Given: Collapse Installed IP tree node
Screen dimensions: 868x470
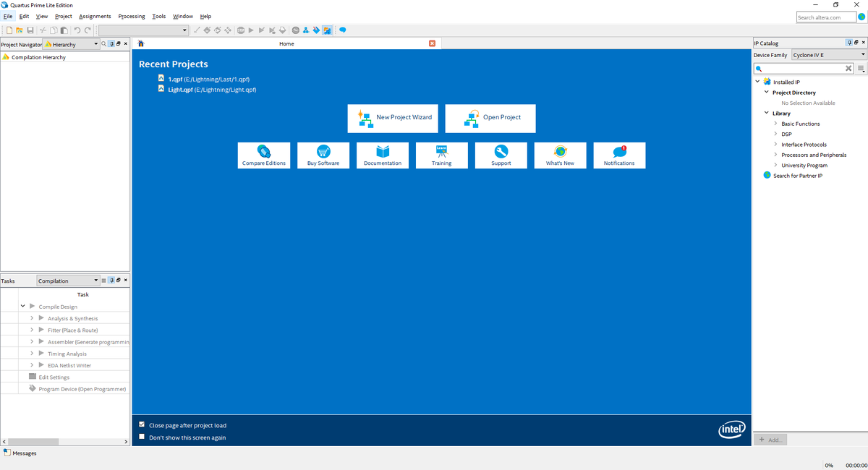Looking at the screenshot, I should (x=758, y=82).
